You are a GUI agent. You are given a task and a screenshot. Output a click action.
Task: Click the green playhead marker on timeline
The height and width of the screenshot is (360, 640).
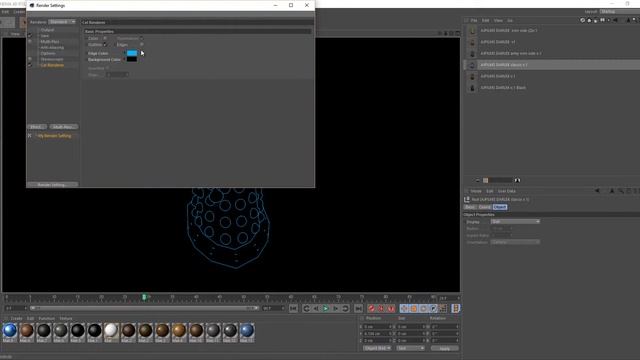pyautogui.click(x=144, y=297)
